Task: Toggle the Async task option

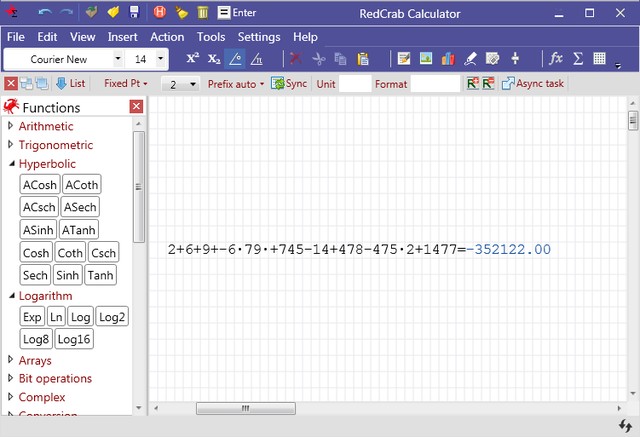Action: 532,84
